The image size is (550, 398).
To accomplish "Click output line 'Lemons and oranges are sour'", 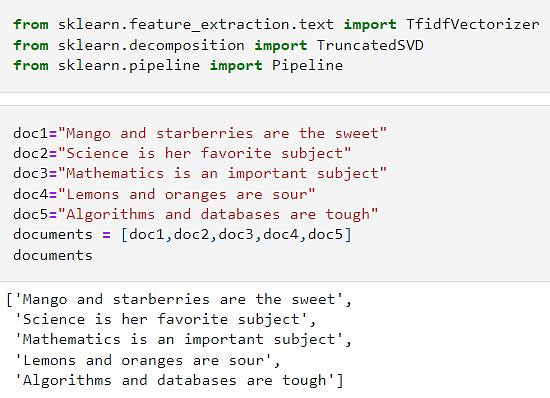I will pyautogui.click(x=147, y=360).
